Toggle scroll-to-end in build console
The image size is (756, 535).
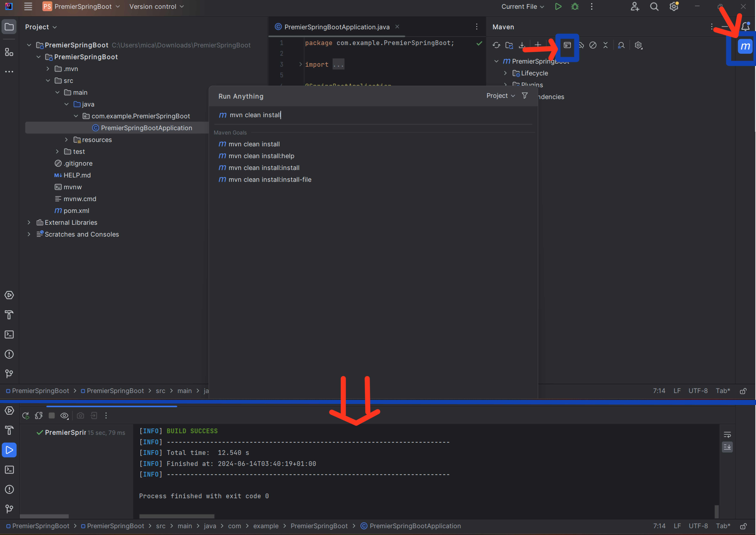[x=727, y=447]
